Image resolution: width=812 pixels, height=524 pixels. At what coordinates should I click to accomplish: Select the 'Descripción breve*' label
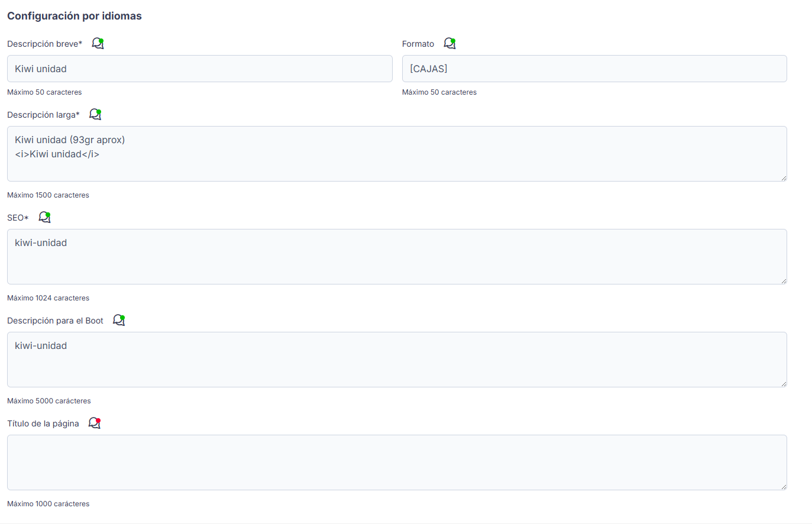coord(45,44)
